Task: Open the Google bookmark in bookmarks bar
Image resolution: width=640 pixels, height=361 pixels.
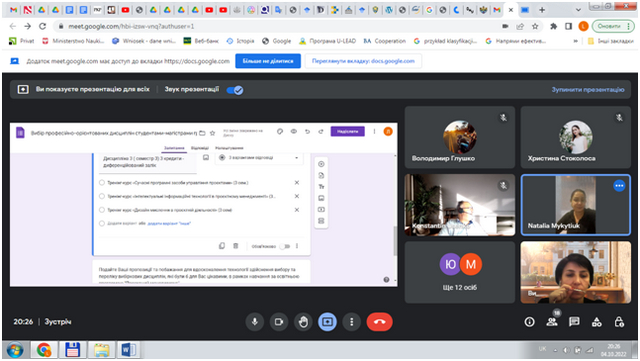Action: pos(277,41)
